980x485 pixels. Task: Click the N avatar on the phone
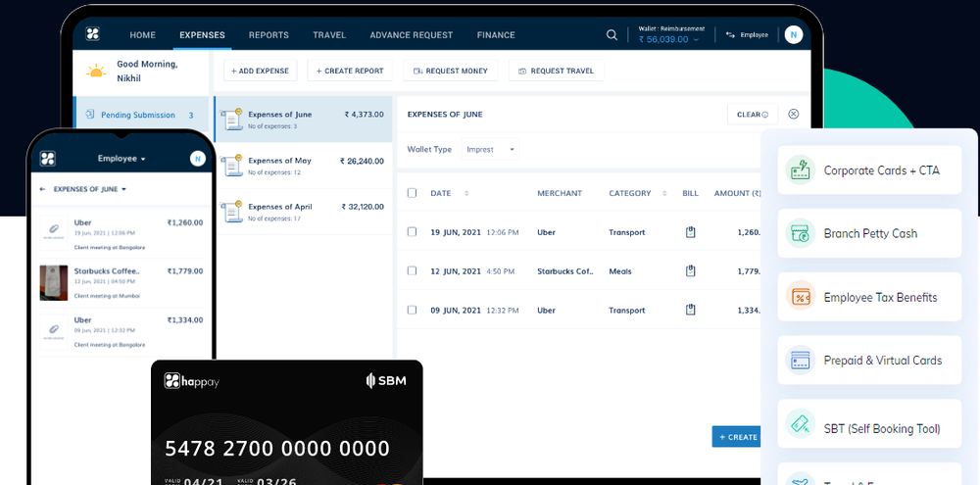[198, 159]
